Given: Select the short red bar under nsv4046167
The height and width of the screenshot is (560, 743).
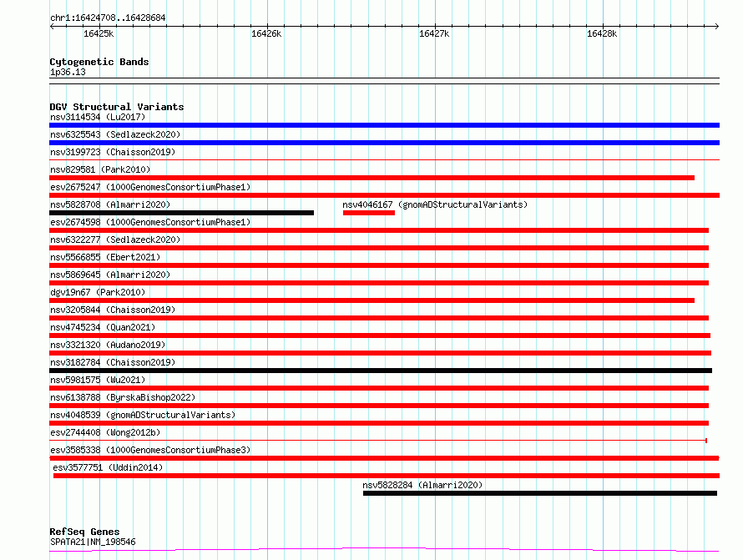Looking at the screenshot, I should point(369,213).
